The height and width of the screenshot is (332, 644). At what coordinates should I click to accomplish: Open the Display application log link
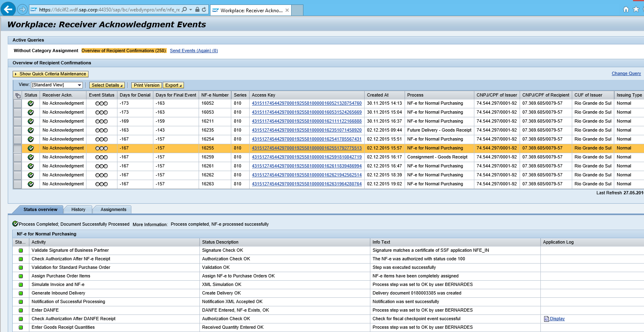coord(557,319)
